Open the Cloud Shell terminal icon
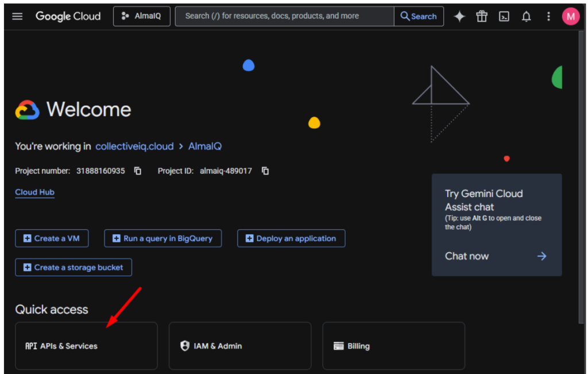Viewport: 588px width, 374px height. pyautogui.click(x=504, y=16)
